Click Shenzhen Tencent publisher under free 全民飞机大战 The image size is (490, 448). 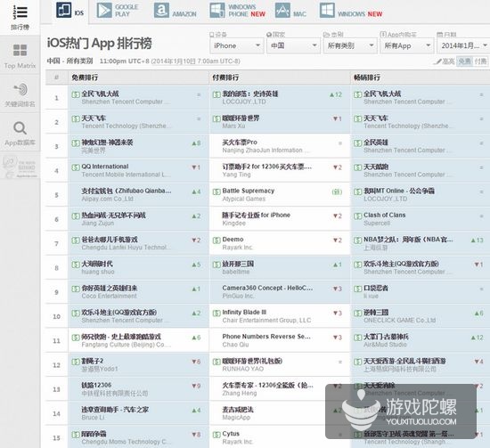coord(126,102)
